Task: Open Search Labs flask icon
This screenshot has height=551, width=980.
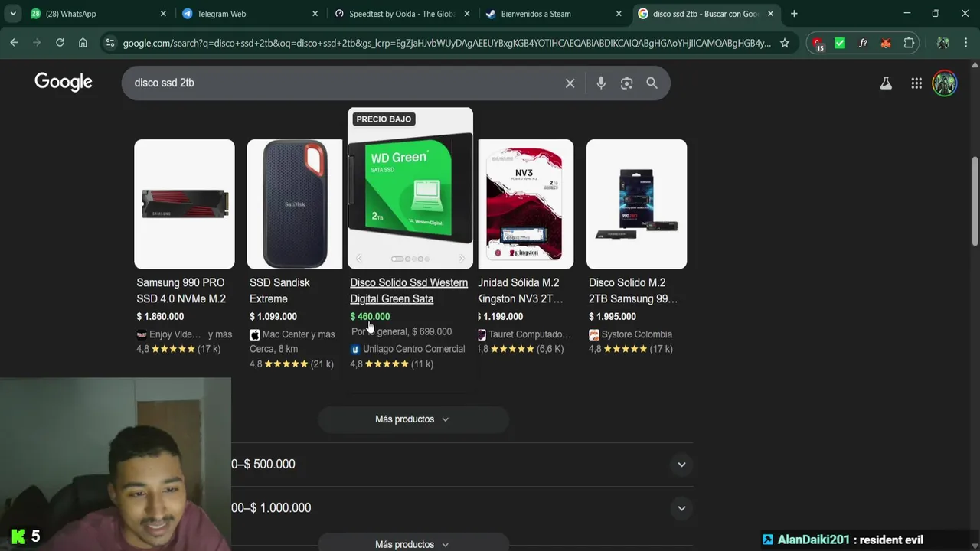Action: (886, 83)
